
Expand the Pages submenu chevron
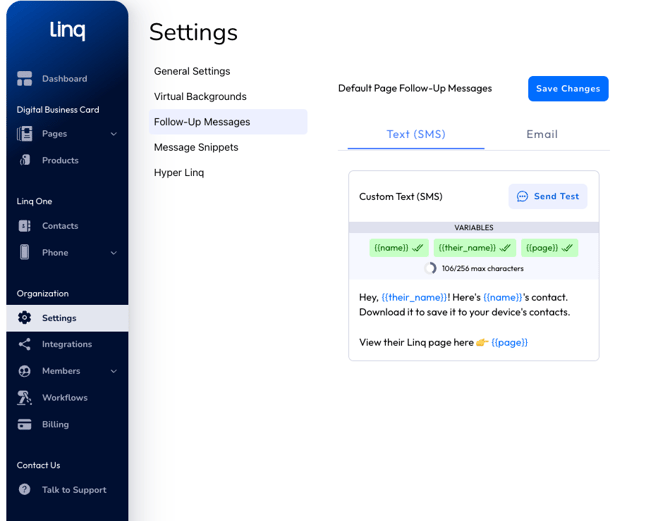[113, 134]
